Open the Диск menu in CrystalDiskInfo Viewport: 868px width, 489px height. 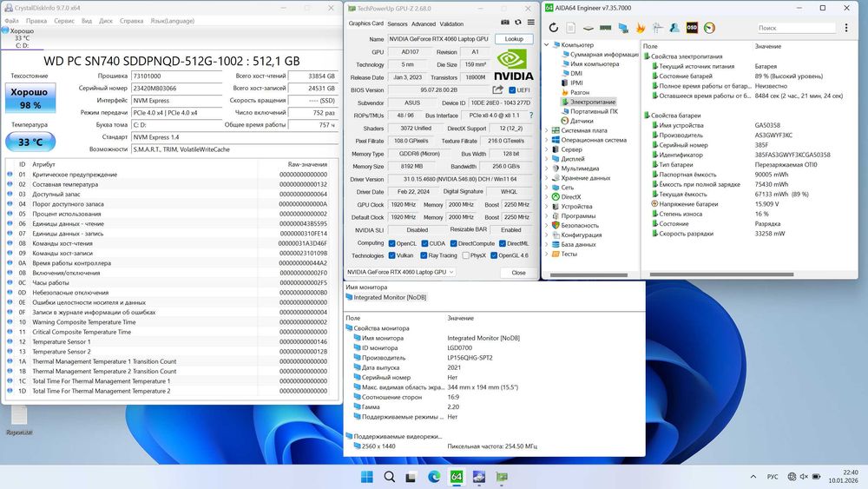pyautogui.click(x=106, y=21)
